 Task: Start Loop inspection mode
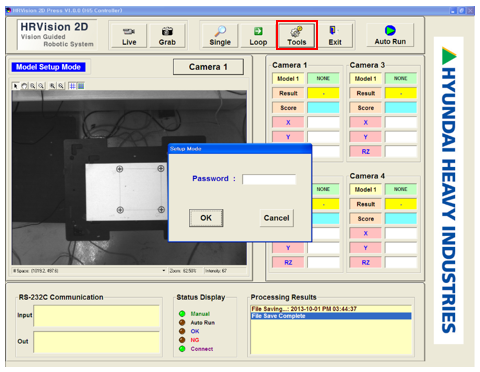coord(258,36)
